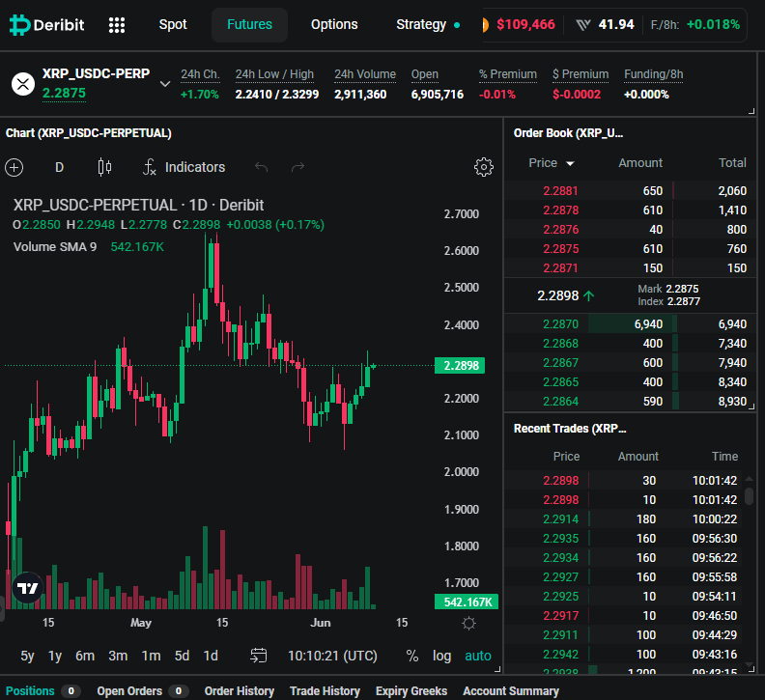Expand the XRP_USDC-PERP instrument selector
The image size is (765, 700).
(x=165, y=84)
